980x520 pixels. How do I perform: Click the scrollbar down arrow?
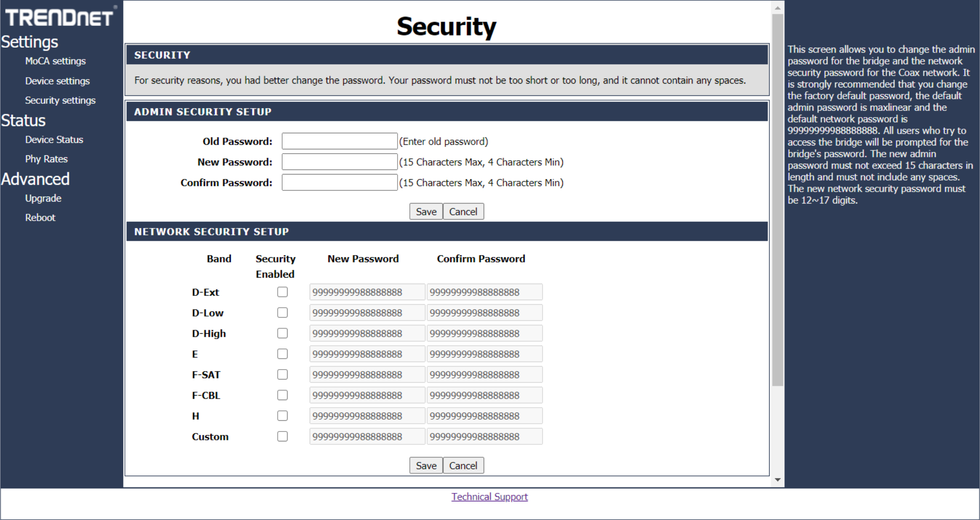778,480
